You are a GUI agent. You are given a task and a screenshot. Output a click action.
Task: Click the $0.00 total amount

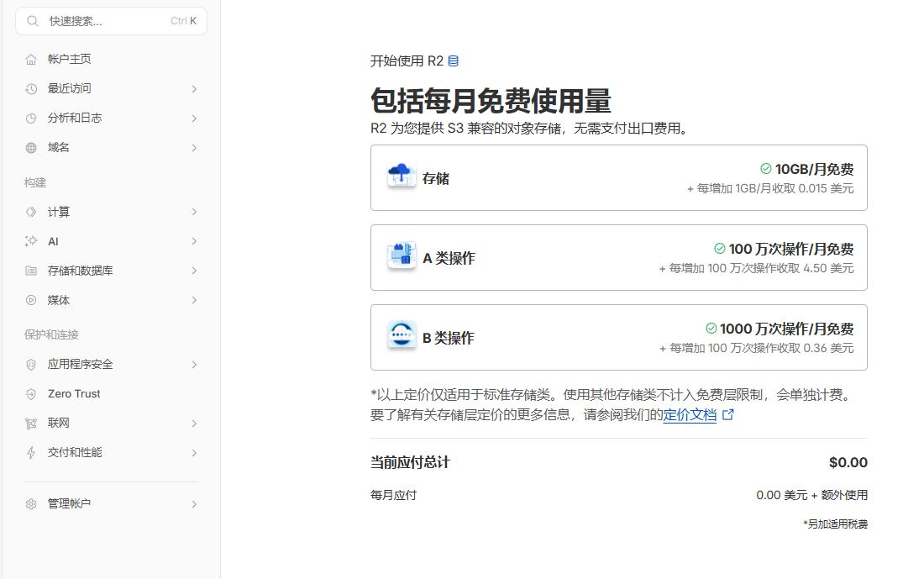[848, 462]
